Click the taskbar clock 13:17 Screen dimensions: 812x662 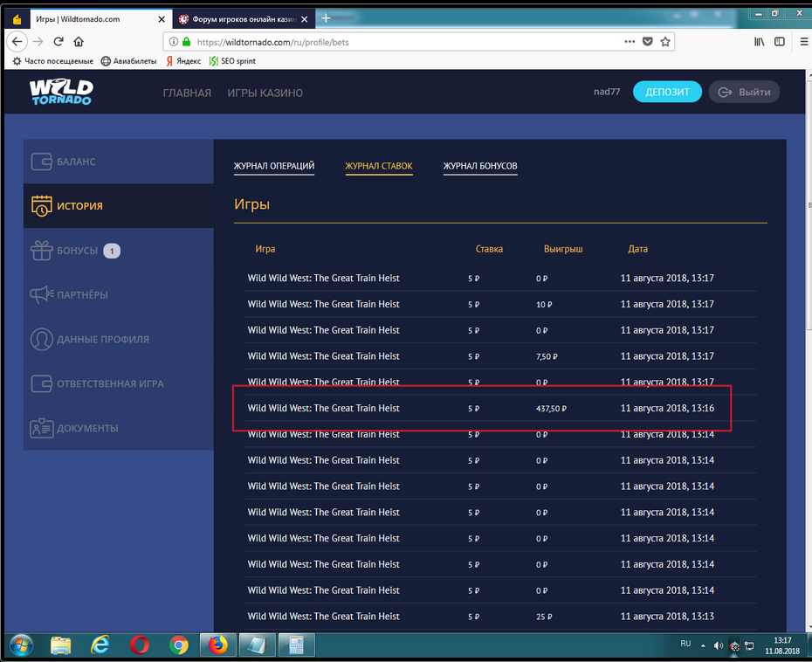pos(782,641)
